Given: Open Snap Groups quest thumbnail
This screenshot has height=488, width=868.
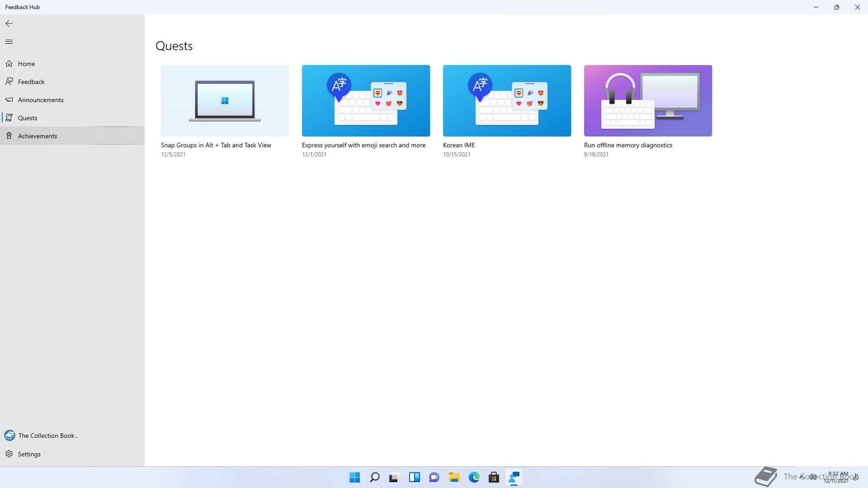Looking at the screenshot, I should click(x=225, y=101).
